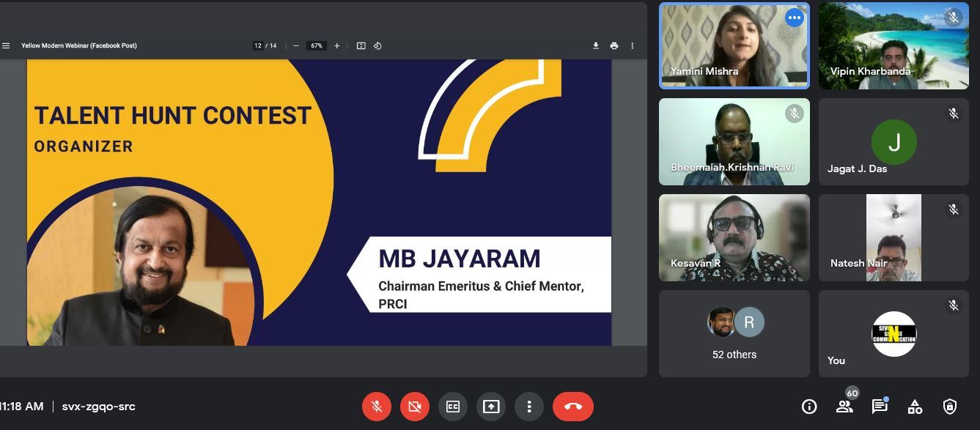Download the presentation PDF
This screenshot has height=430, width=980.
[596, 45]
